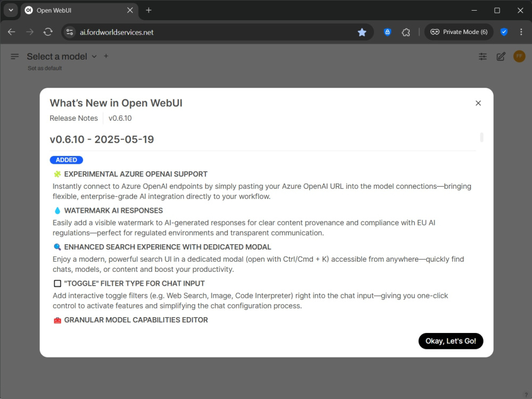Open the sidebar hamburger menu
The image size is (532, 399).
click(x=14, y=56)
